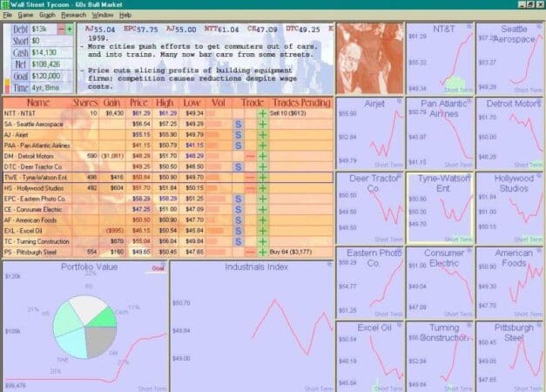Open the Window menu
Screen dimensions: 546x392
102,15
